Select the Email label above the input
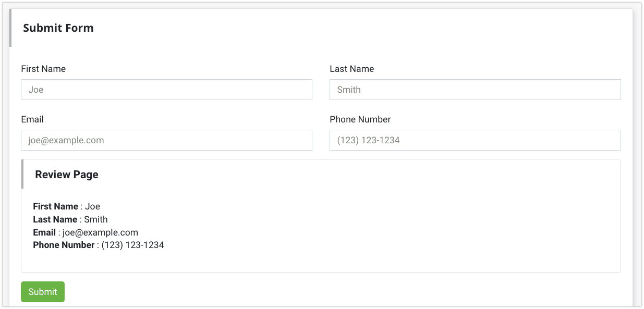Viewport: 644px width, 309px height. coord(32,119)
